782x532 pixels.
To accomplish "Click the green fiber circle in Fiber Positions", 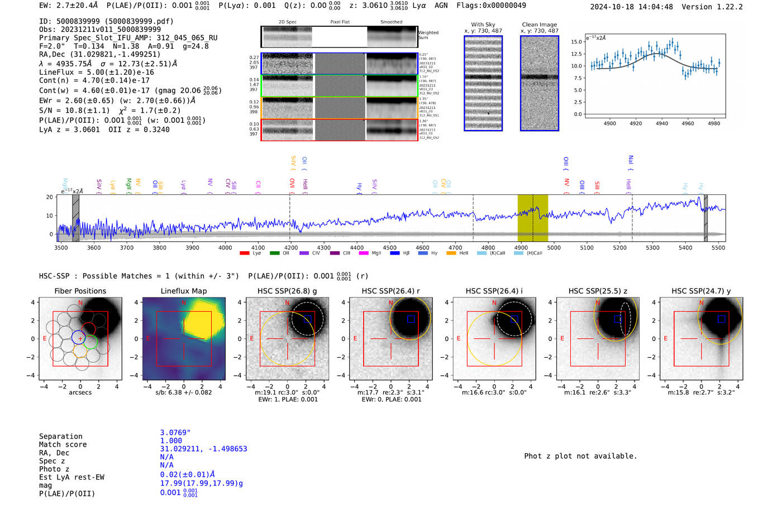I will pos(90,342).
